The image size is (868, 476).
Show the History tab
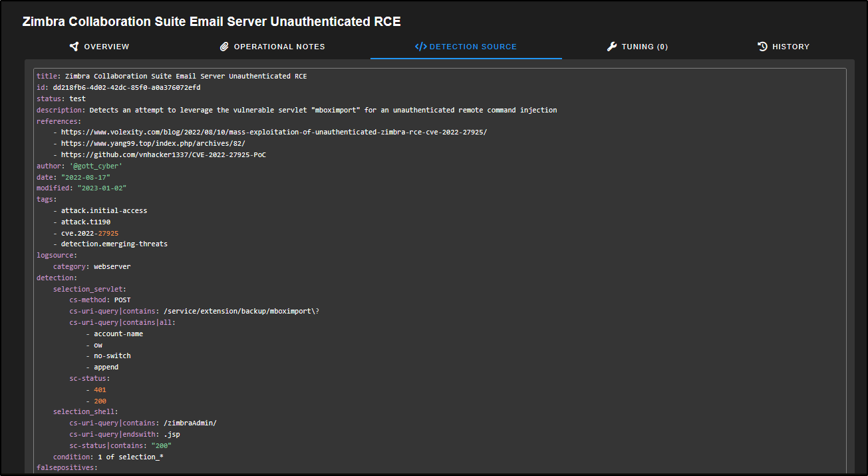pyautogui.click(x=790, y=47)
